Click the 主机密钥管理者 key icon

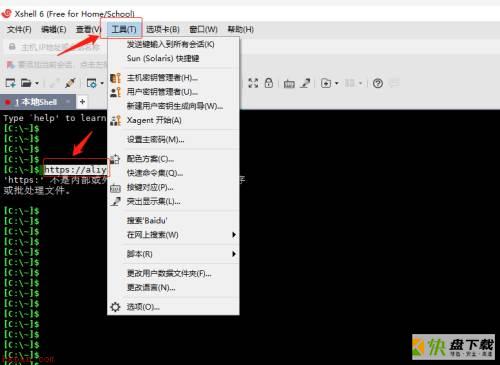pyautogui.click(x=115, y=78)
